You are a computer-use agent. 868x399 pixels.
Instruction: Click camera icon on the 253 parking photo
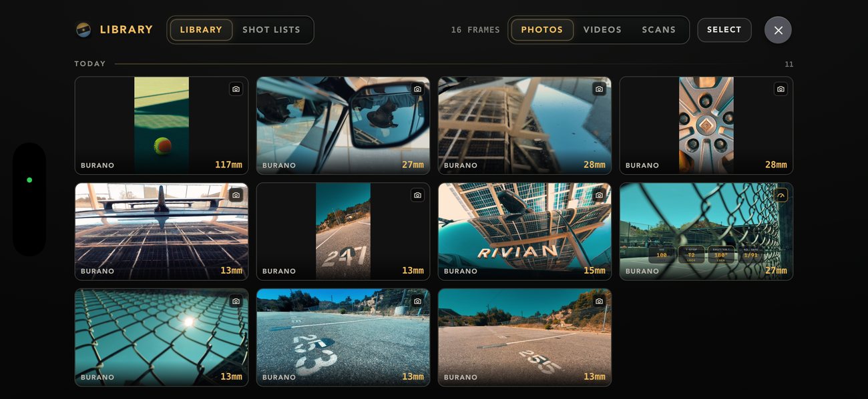click(x=417, y=301)
